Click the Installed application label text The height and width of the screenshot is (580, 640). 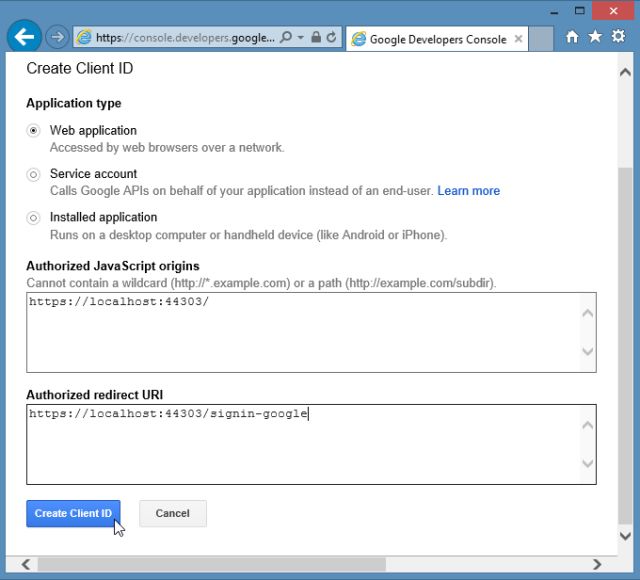point(103,217)
